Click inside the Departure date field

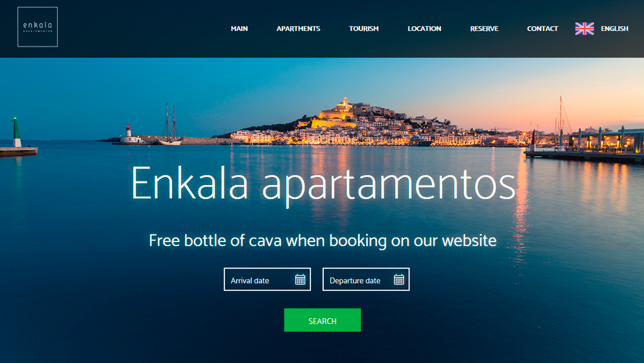tap(366, 279)
